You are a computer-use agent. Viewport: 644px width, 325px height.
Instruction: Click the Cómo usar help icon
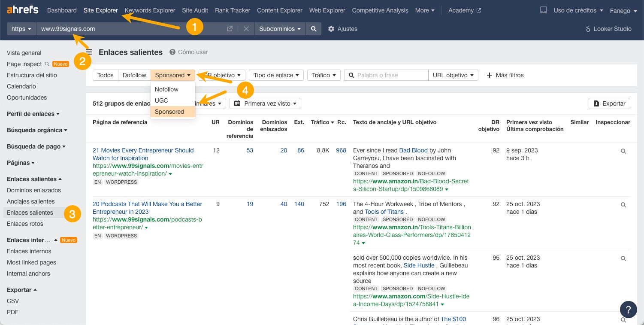(x=172, y=52)
